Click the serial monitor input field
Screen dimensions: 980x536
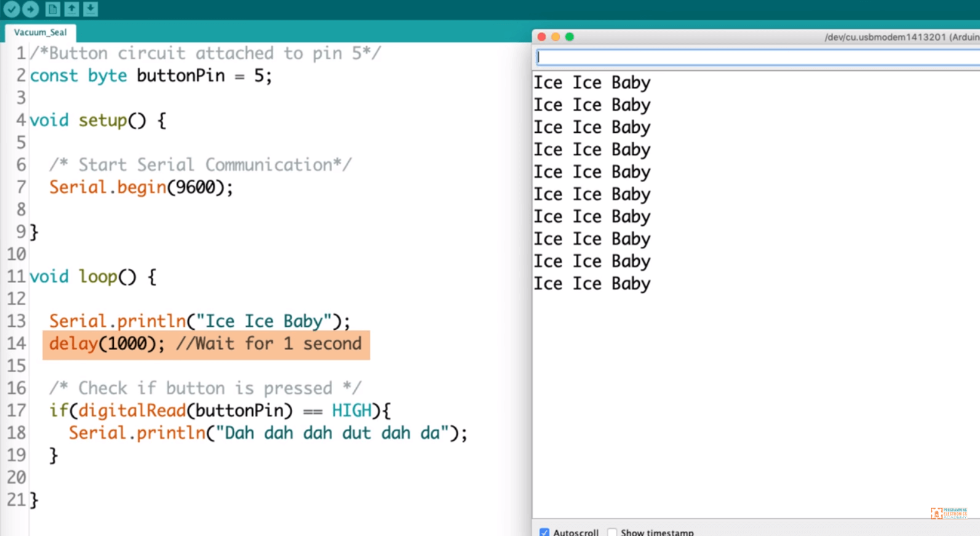click(757, 57)
